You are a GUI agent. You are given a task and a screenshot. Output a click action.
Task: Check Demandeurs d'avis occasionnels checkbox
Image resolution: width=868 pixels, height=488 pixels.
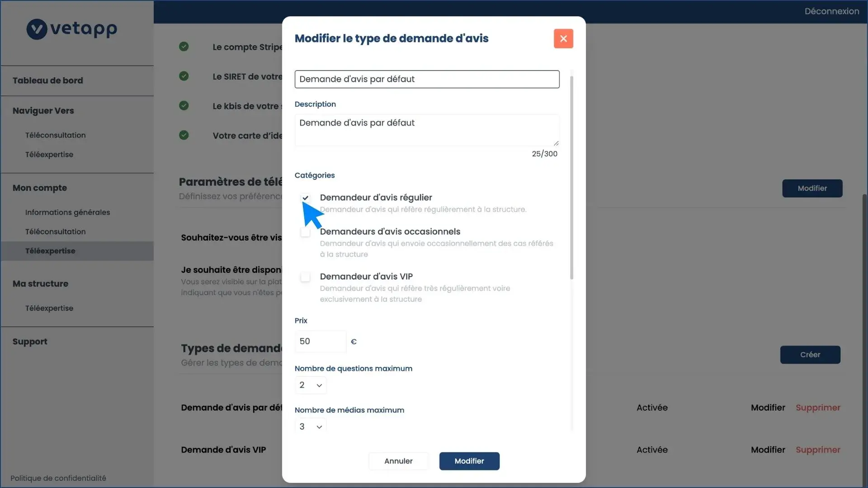click(306, 232)
